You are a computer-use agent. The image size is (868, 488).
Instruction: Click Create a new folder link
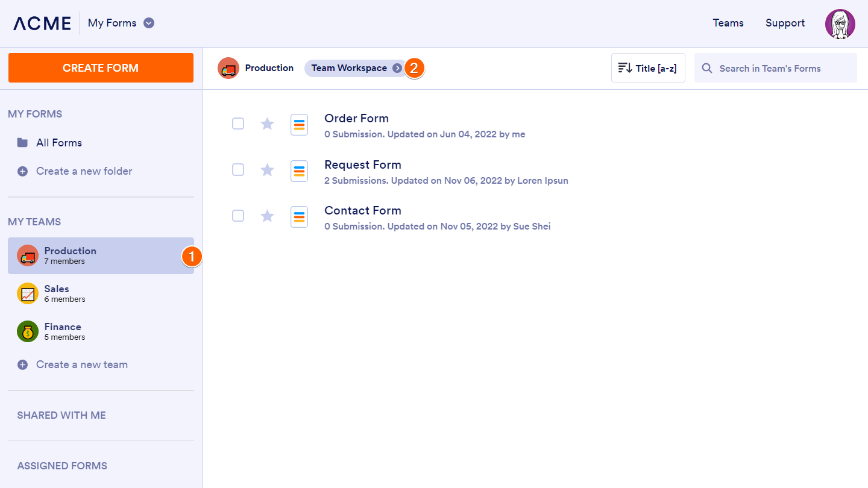[84, 171]
